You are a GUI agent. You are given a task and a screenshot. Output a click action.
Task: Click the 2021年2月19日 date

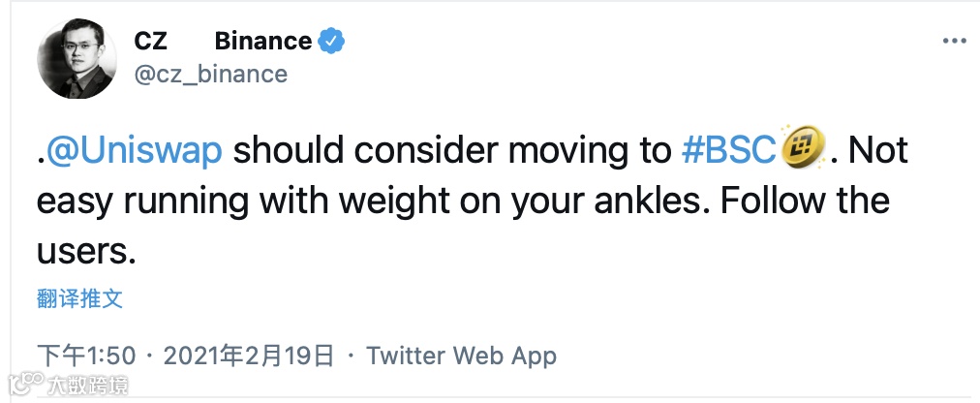[248, 356]
